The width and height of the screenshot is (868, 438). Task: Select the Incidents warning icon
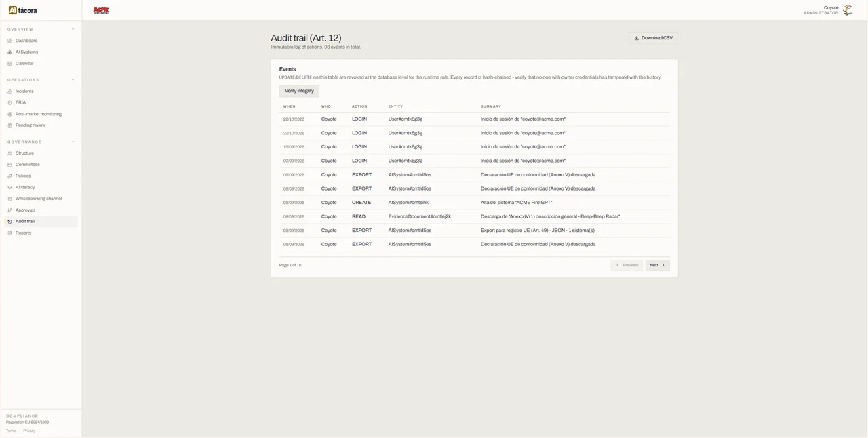tap(10, 92)
